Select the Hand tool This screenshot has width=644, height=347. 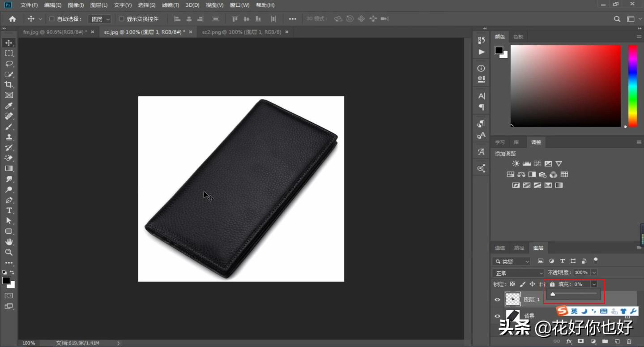(x=9, y=242)
